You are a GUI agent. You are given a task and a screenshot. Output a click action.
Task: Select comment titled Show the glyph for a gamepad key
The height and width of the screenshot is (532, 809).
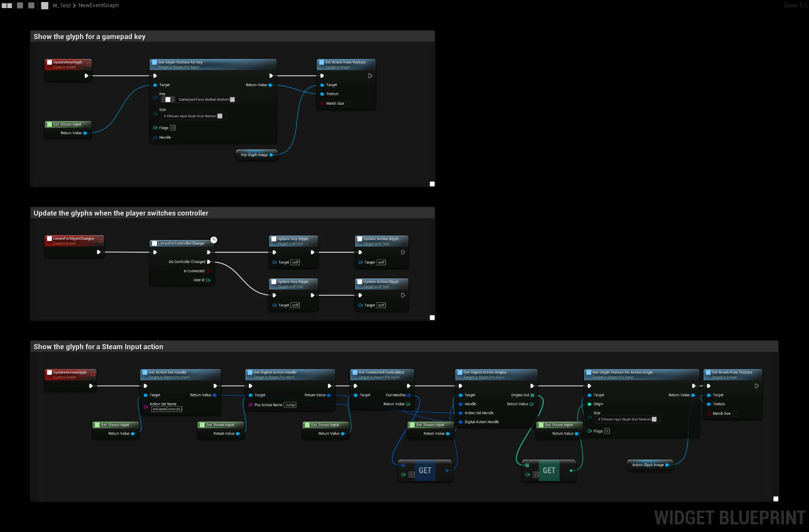[233, 36]
